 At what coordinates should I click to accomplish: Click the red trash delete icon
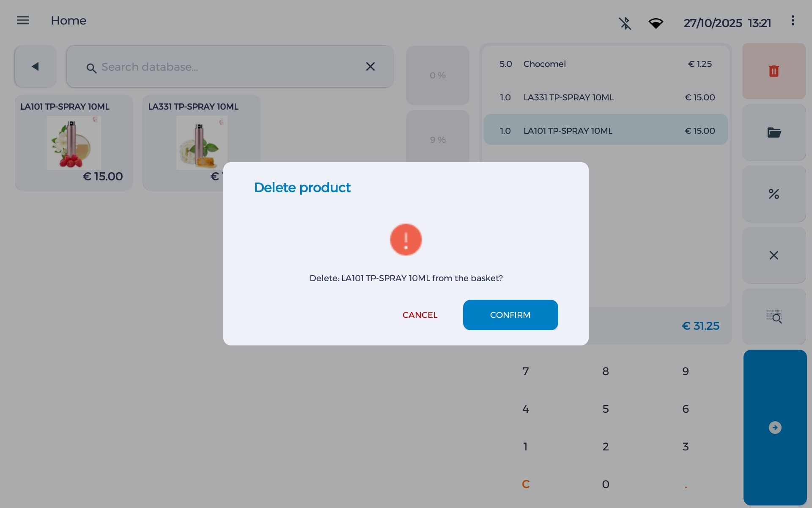774,71
